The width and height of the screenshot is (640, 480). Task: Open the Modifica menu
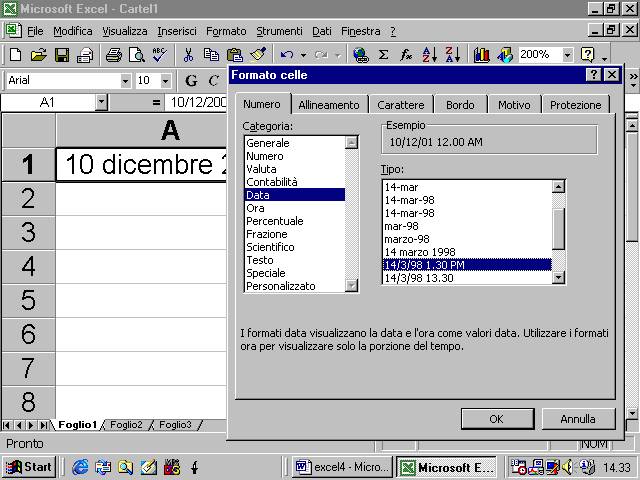click(73, 31)
